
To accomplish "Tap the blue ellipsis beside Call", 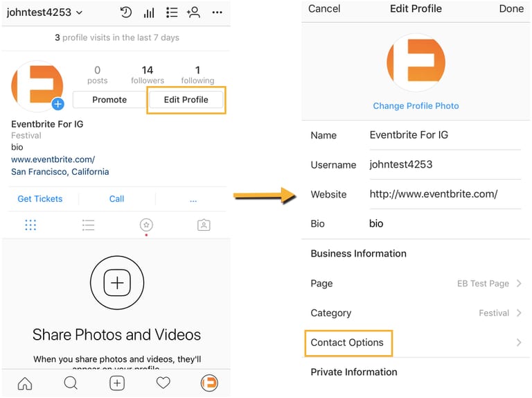I will click(193, 200).
